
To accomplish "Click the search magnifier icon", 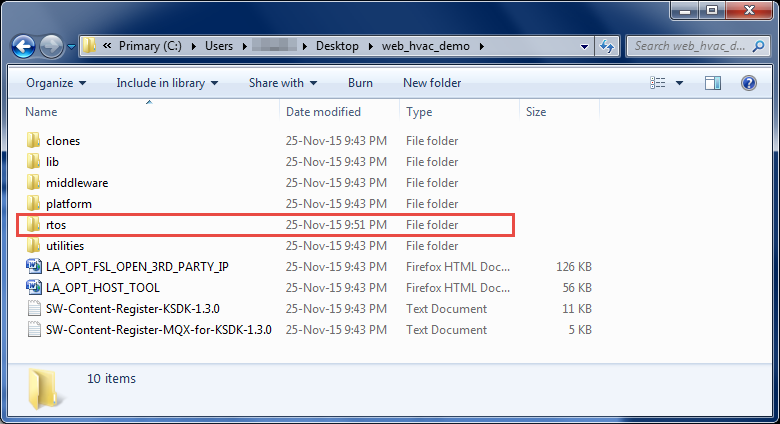I will click(758, 46).
